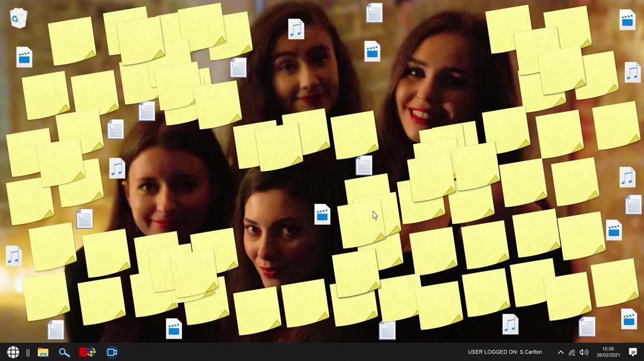Image resolution: width=644 pixels, height=361 pixels.
Task: Click the USER LOGGED ON: S.Carlton label
Action: coord(505,352)
